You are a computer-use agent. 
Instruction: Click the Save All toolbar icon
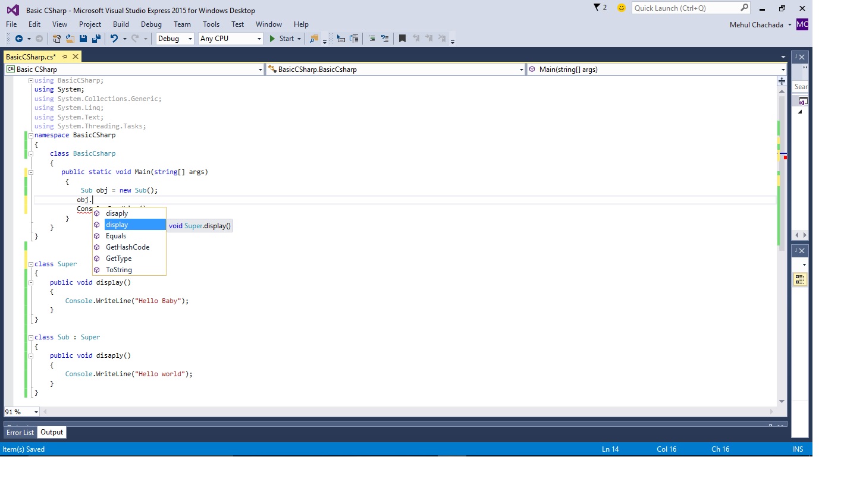[x=96, y=39]
